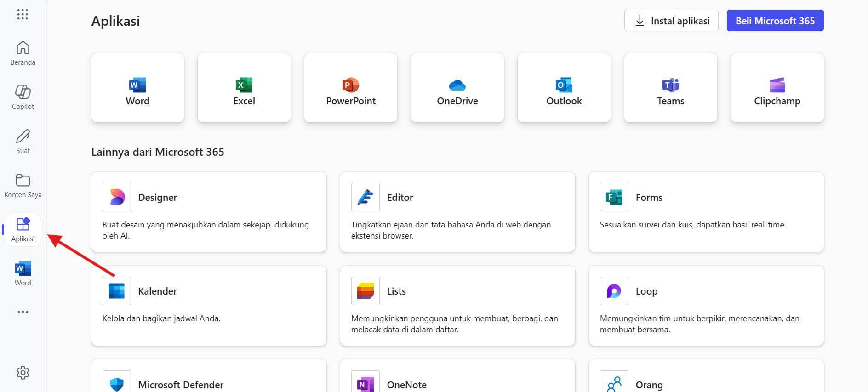Viewport: 868px width, 392px height.
Task: Click the Aplikasi page heading
Action: [115, 21]
